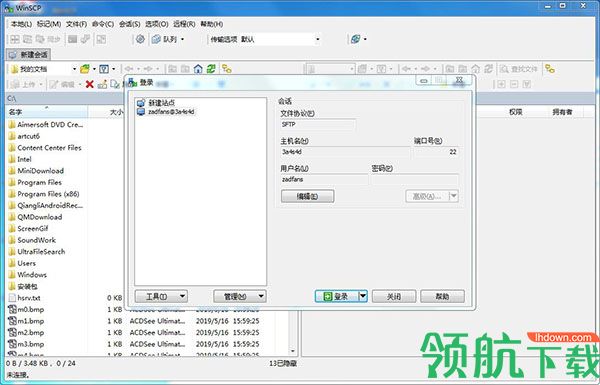The image size is (600, 385).
Task: Click the red X delete icon
Action: coord(90,84)
